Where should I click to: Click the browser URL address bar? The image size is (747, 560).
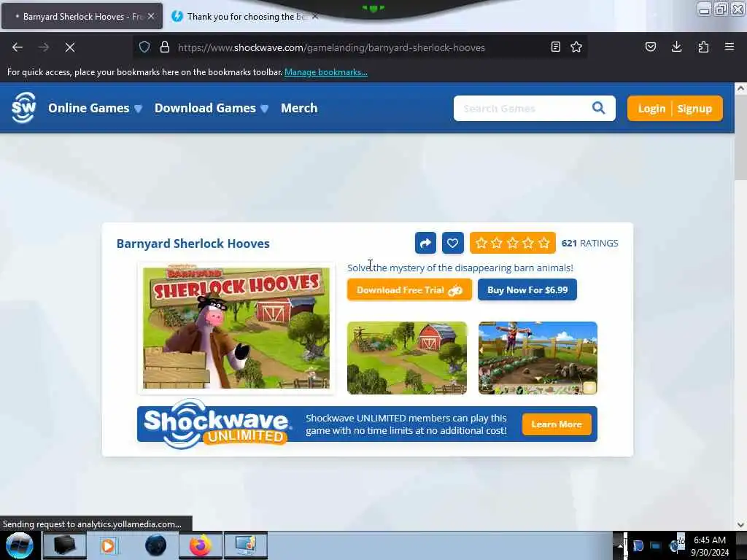tap(362, 47)
